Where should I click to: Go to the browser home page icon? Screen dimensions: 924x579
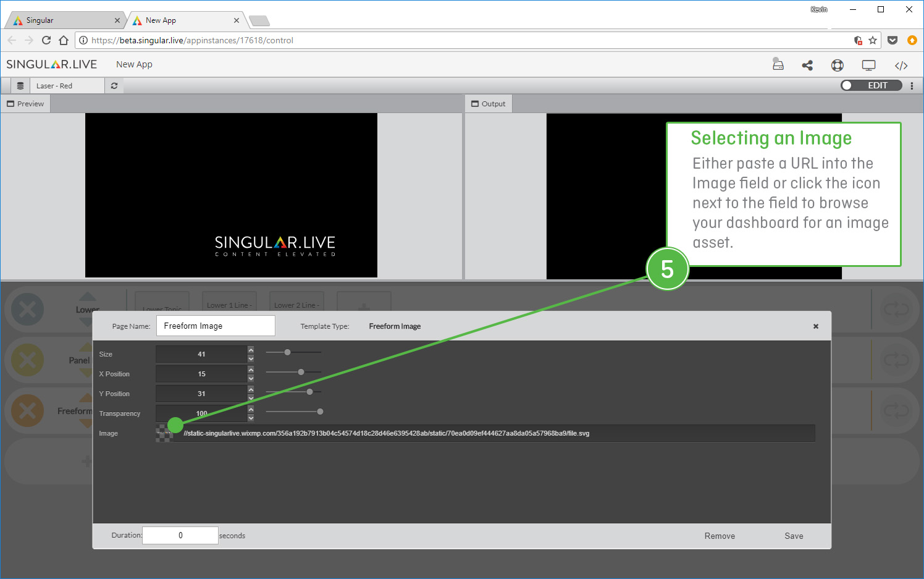(64, 40)
